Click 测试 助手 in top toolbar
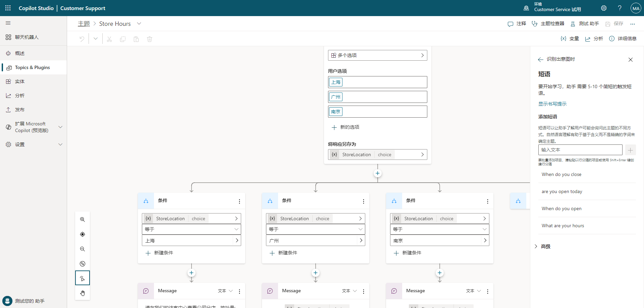 coord(585,24)
